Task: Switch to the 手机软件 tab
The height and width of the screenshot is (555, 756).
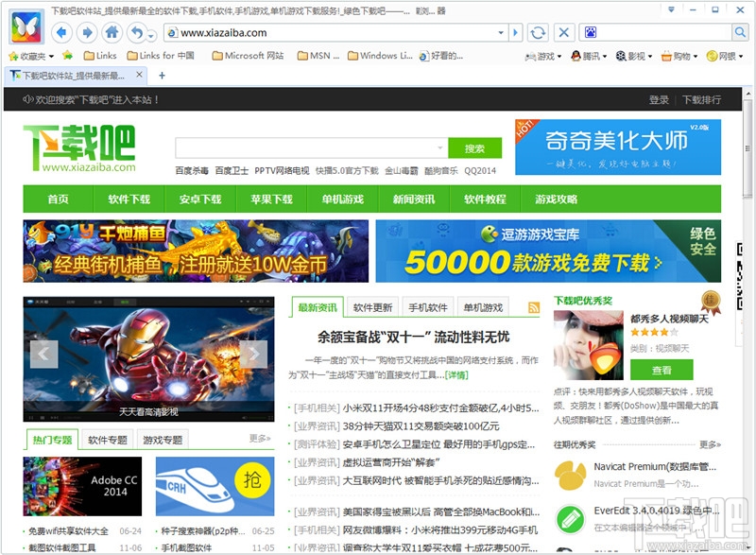Action: (x=428, y=307)
